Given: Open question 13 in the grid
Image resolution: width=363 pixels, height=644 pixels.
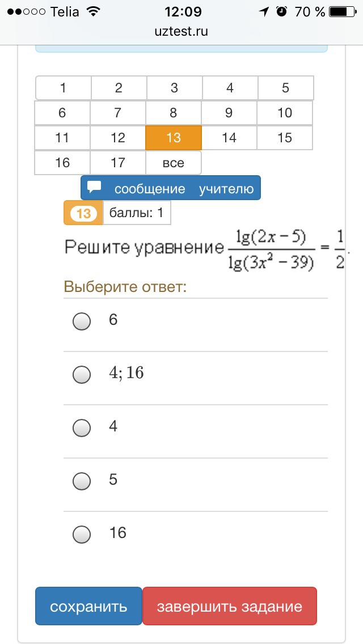Looking at the screenshot, I should (173, 137).
